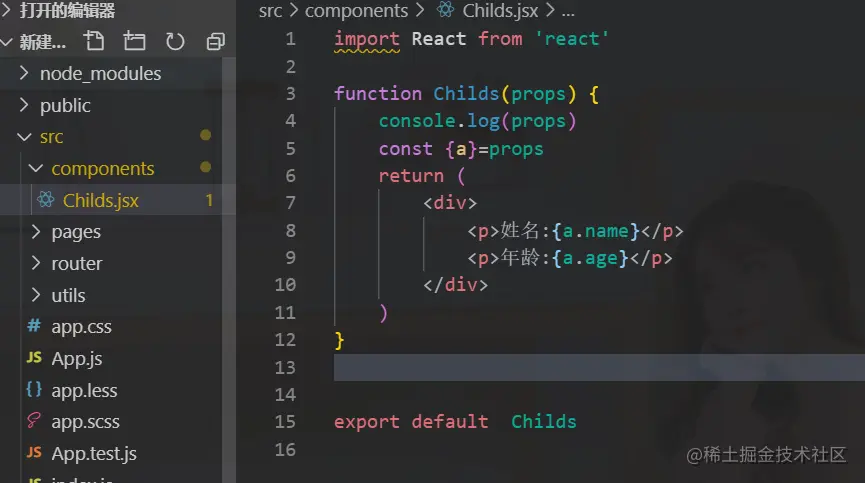Image resolution: width=865 pixels, height=483 pixels.
Task: Expand the pages folder chevron
Action: click(36, 232)
